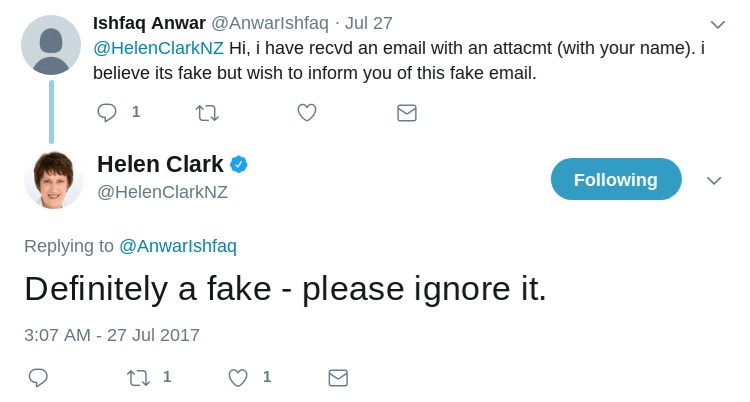Like Helen Clark's tweet

(238, 377)
